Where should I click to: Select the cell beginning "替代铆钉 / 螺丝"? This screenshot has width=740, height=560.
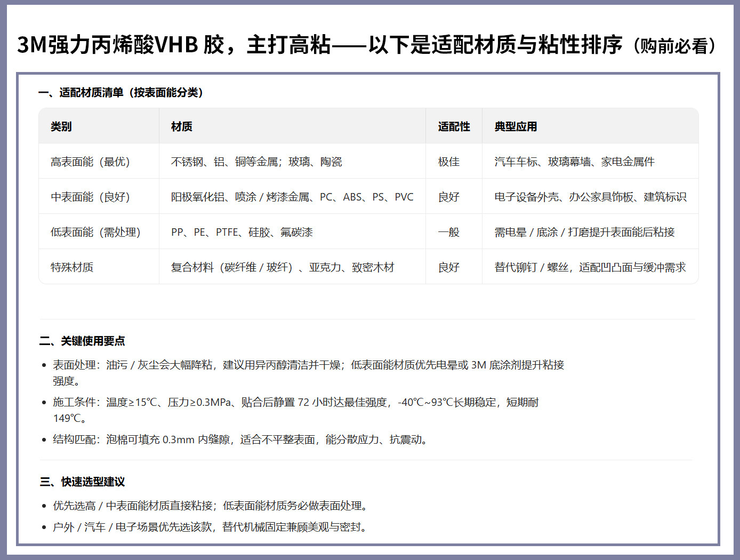pos(590,267)
